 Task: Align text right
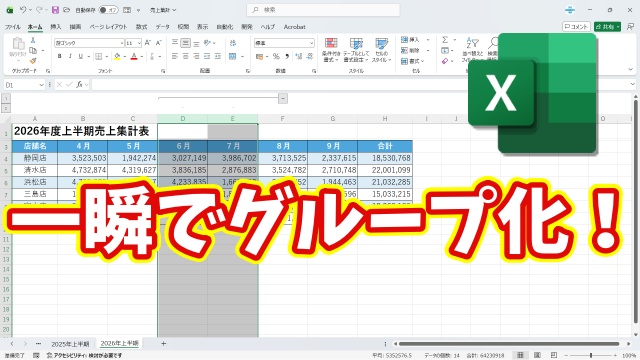click(196, 56)
